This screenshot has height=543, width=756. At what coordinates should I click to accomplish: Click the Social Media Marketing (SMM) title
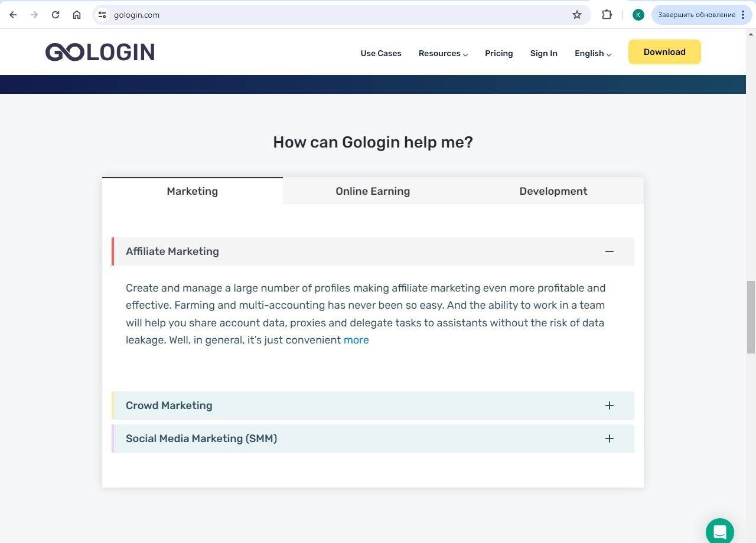(x=201, y=439)
